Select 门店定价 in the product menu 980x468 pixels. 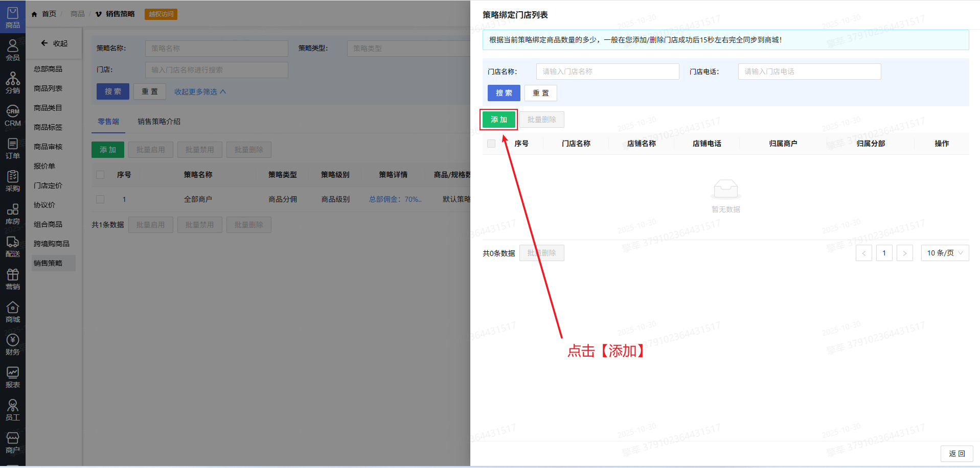tap(48, 185)
